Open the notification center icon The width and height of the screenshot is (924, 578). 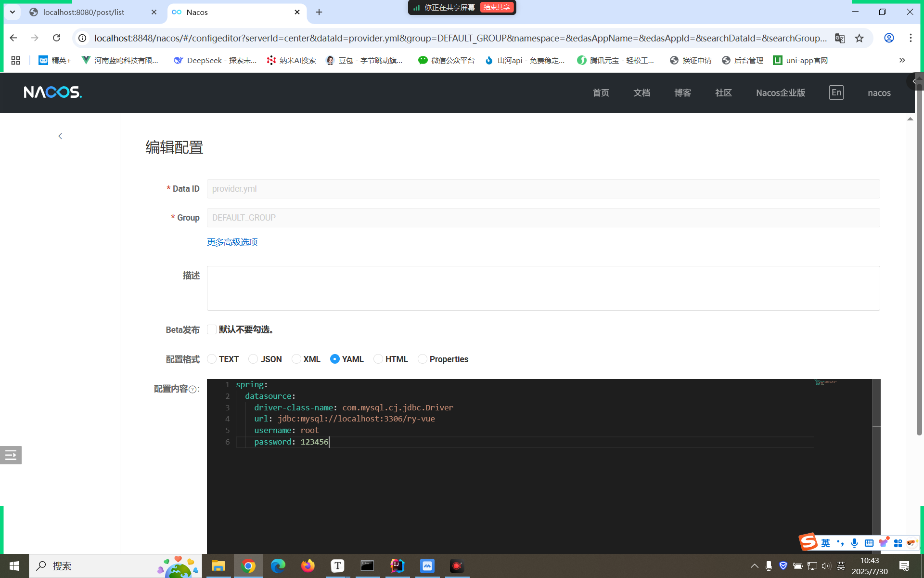(904, 566)
